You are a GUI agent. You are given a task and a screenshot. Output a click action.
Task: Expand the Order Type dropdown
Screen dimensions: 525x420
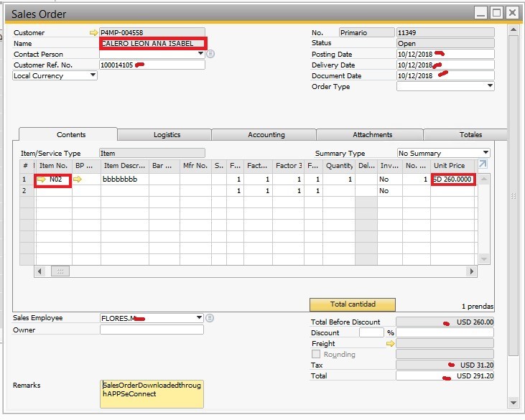click(x=490, y=86)
